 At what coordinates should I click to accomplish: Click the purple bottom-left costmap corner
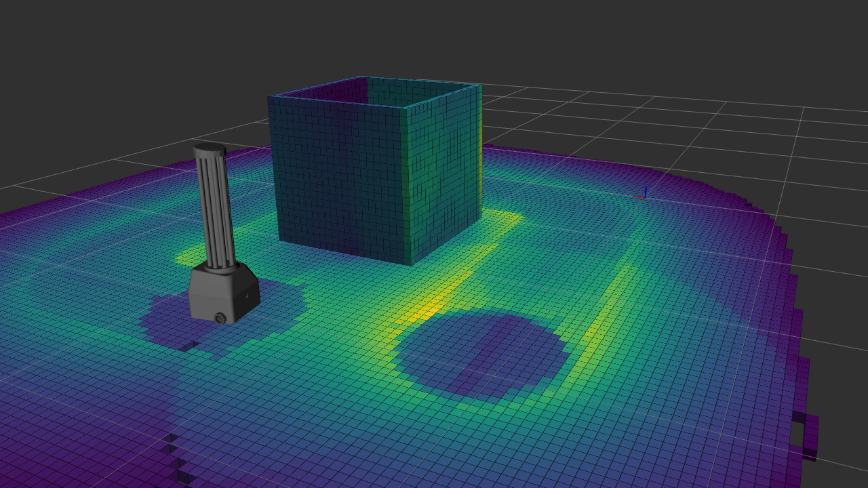[x=41, y=461]
